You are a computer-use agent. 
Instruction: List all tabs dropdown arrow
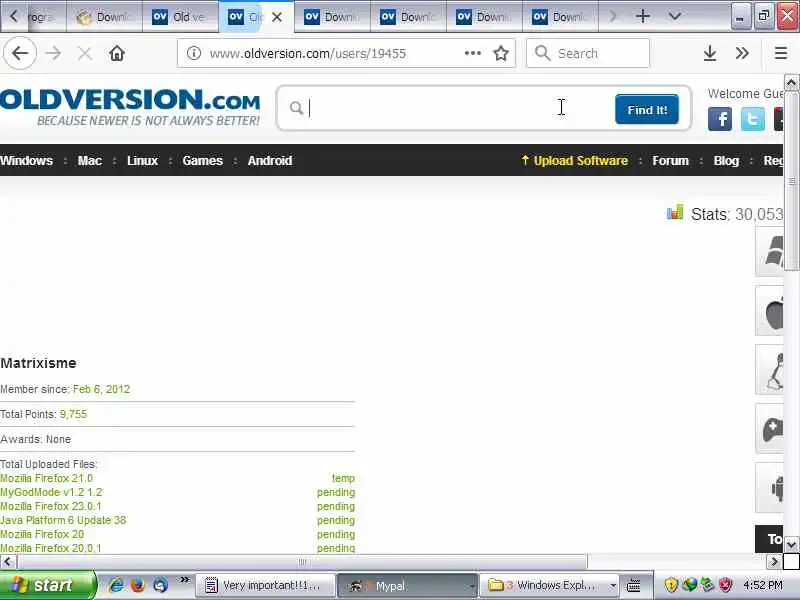tap(674, 16)
